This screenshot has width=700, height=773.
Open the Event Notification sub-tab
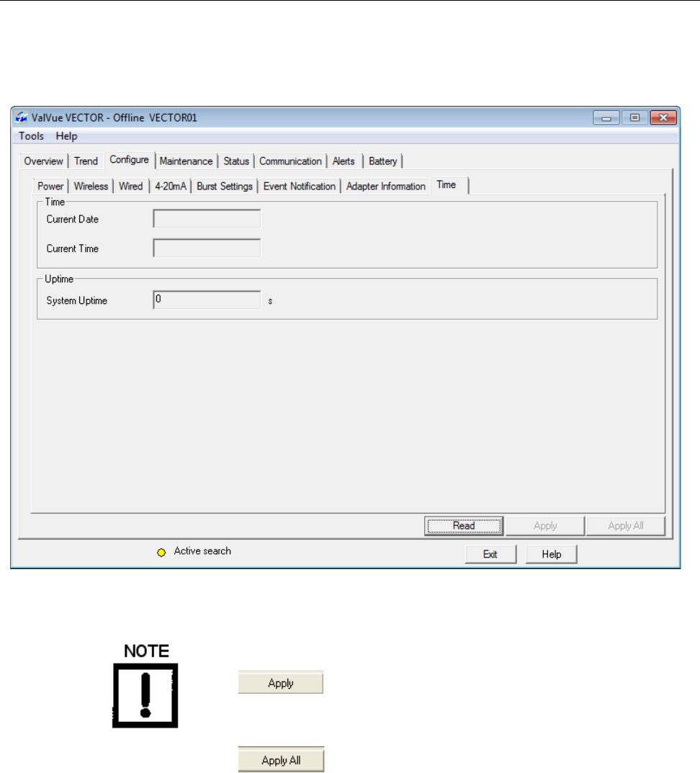(x=299, y=187)
